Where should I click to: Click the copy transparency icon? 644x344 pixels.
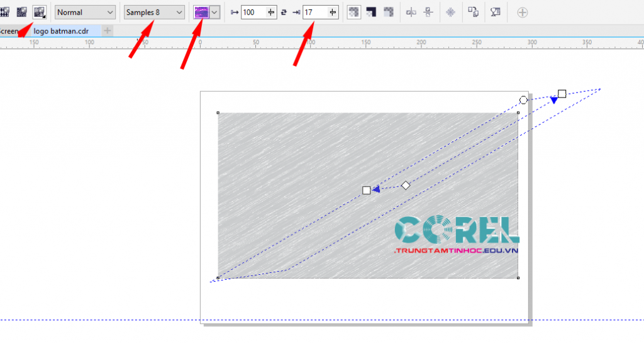coord(473,13)
